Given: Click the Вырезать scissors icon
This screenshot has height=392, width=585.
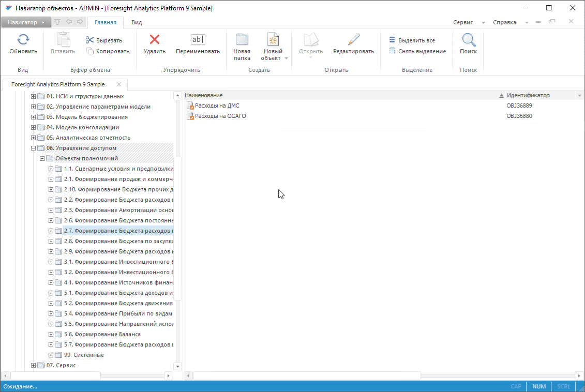Looking at the screenshot, I should tap(89, 40).
